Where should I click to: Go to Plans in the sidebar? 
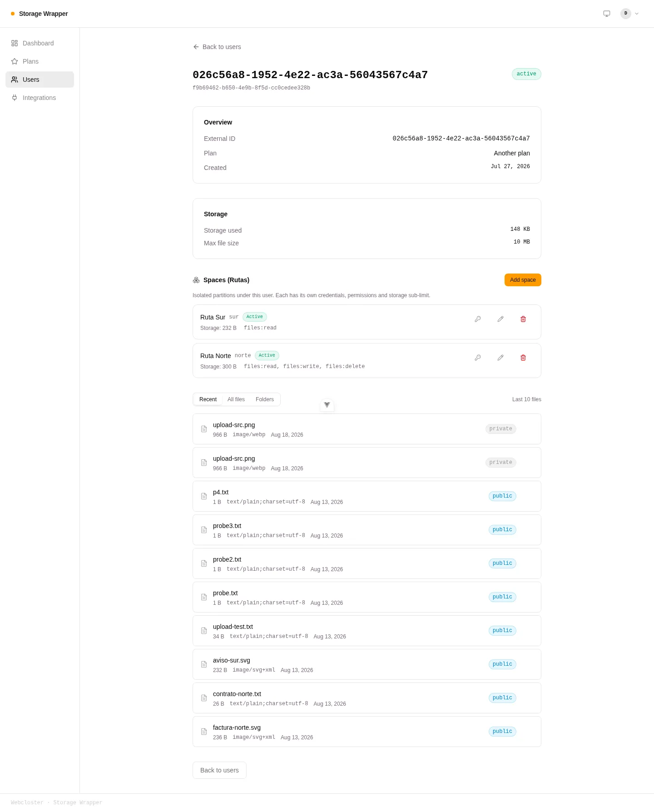tap(40, 61)
